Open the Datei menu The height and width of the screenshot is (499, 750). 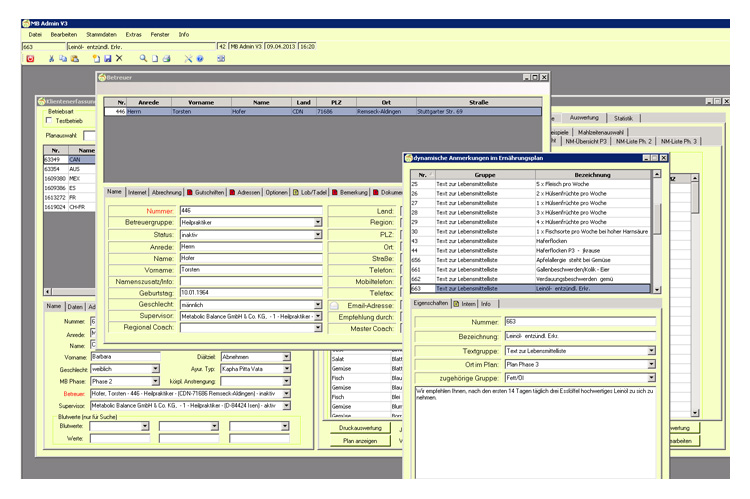pyautogui.click(x=35, y=34)
